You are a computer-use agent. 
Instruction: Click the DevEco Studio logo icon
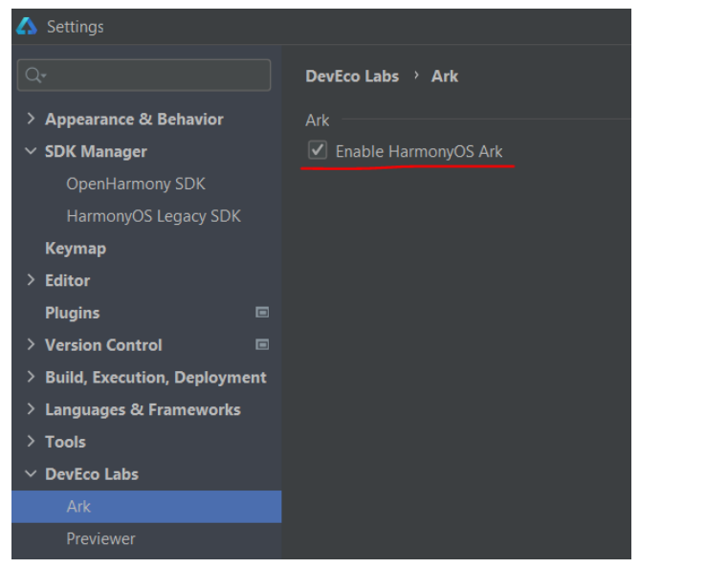point(27,26)
